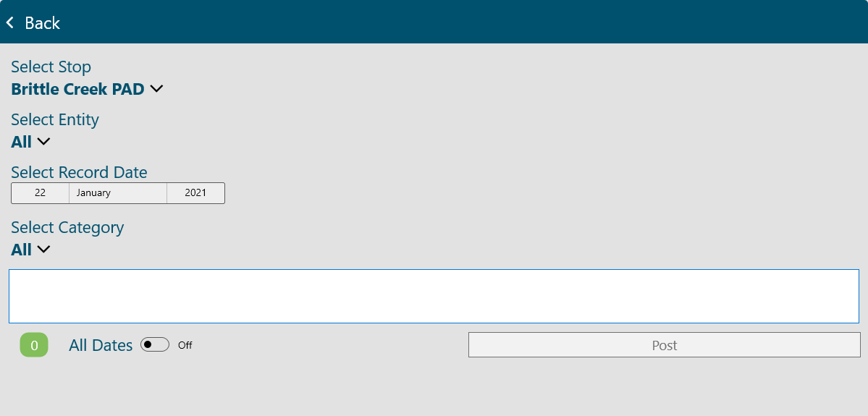This screenshot has width=868, height=416.
Task: Open the All dropdown under Select Entity
Action: coord(30,142)
